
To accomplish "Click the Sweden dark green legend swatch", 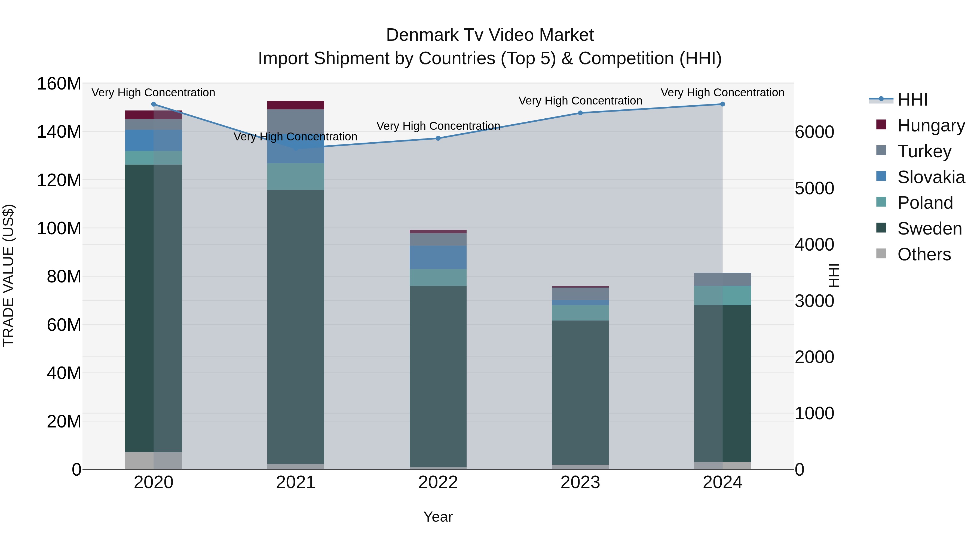I will [881, 228].
